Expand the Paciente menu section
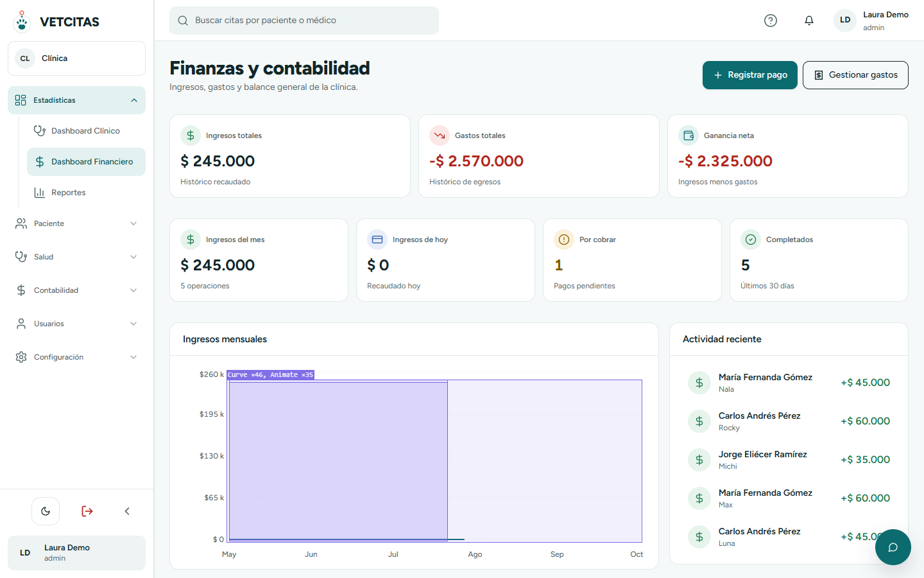The width and height of the screenshot is (924, 578). coord(76,223)
